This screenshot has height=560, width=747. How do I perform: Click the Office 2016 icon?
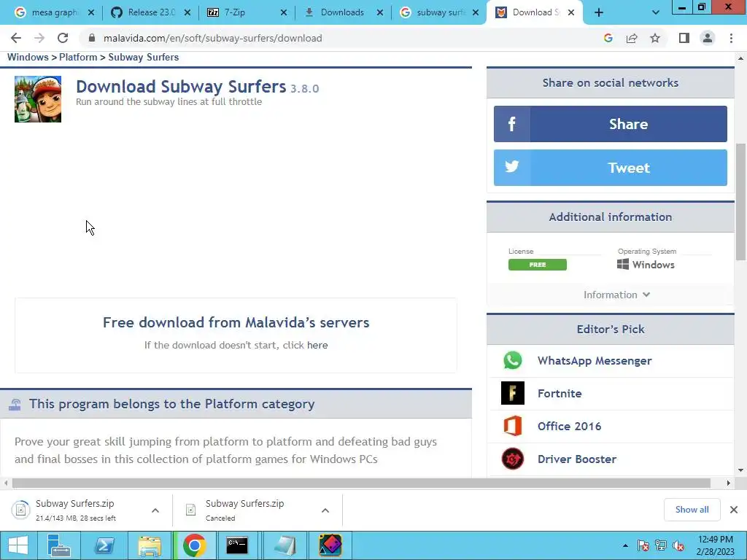513,426
